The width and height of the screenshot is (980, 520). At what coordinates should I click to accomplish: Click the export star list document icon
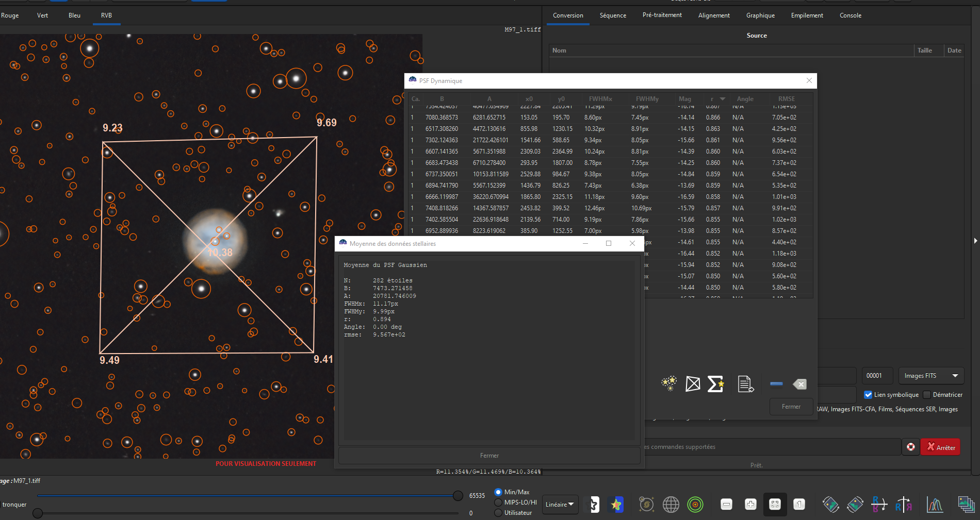pos(745,384)
